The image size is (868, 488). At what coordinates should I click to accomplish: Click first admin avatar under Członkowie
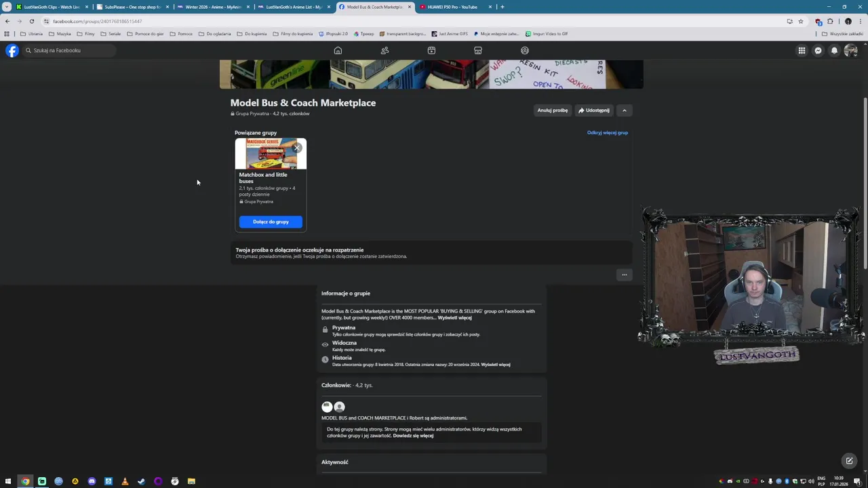(327, 407)
